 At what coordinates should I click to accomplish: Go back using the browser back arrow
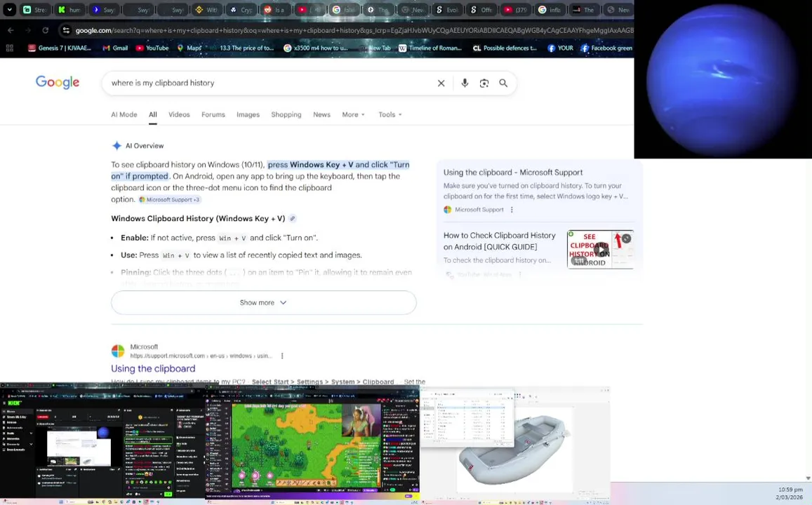[11, 31]
